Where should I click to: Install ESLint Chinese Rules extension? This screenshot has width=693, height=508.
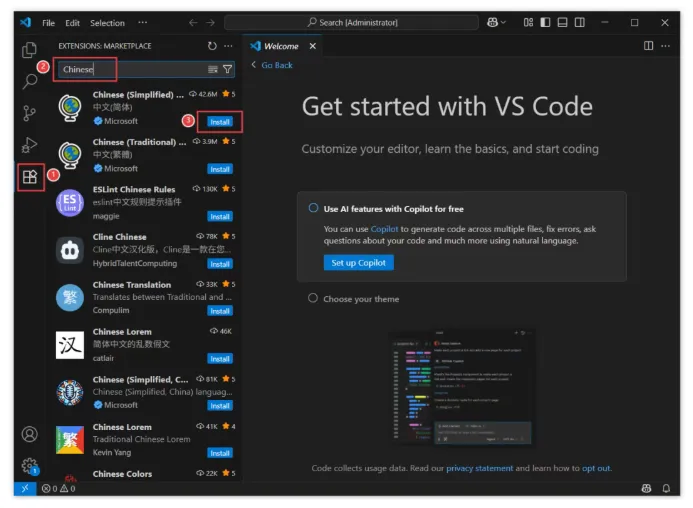coord(220,217)
